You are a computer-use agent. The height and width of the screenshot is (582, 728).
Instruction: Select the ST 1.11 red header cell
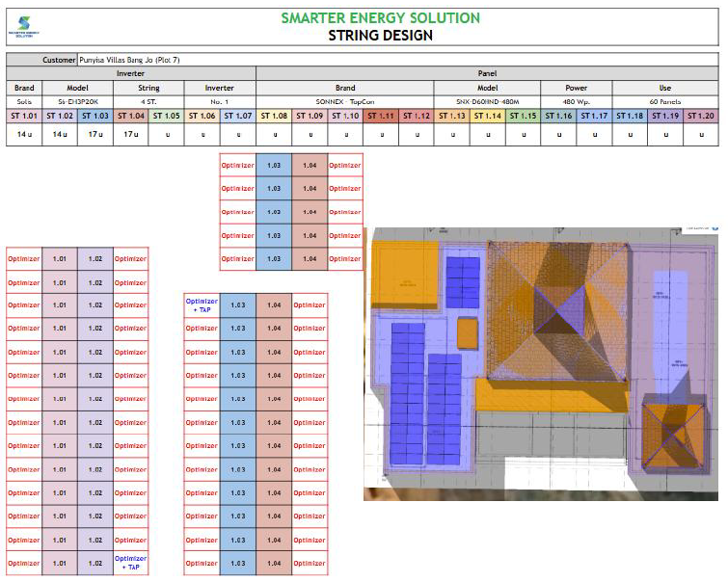pos(381,116)
